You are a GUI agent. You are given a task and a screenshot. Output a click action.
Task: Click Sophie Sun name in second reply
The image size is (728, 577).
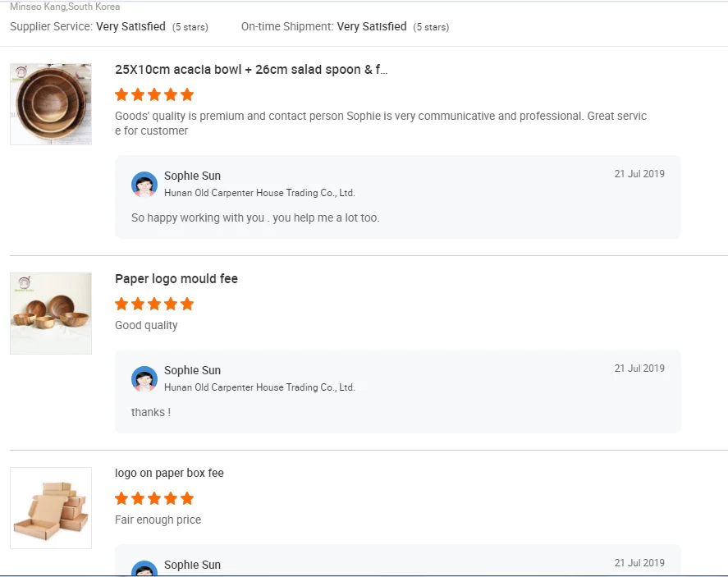[x=192, y=370]
